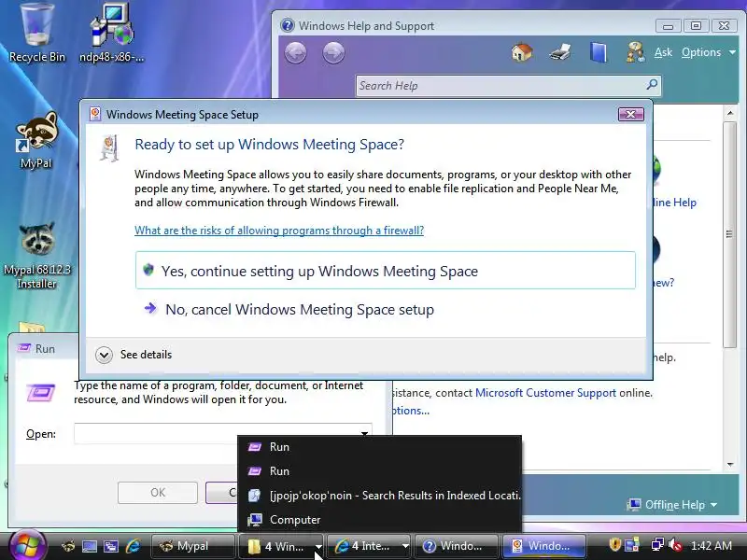
Task: Click the Windows Meeting Space Setup title icon
Action: tap(95, 114)
